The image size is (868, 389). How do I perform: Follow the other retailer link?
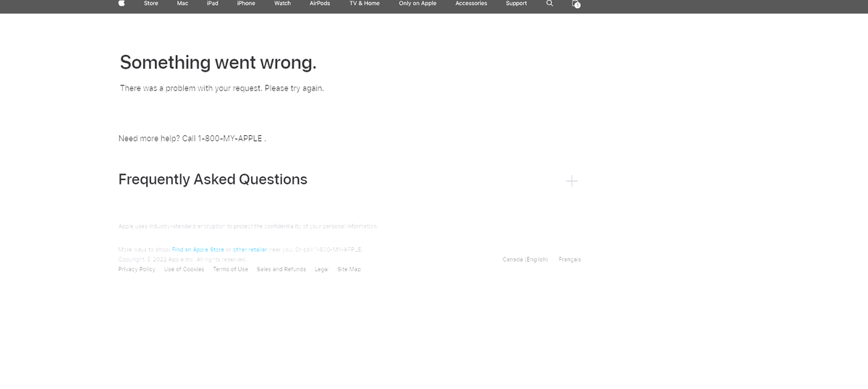[x=250, y=249]
